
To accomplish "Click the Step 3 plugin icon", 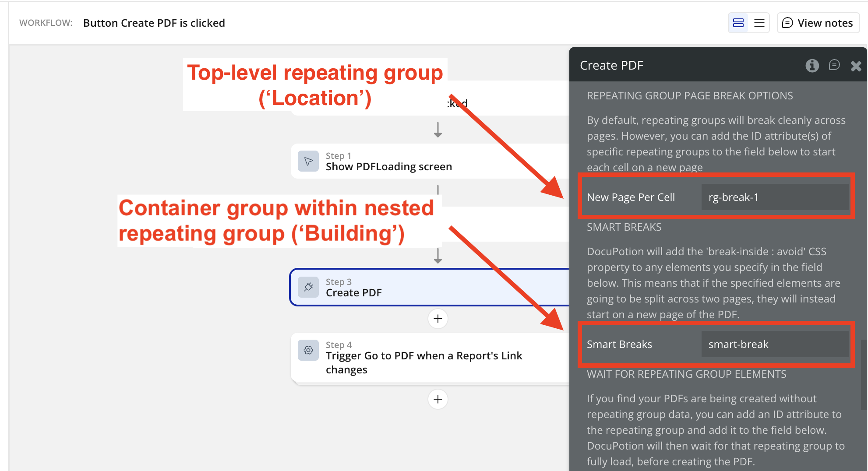I will [x=308, y=287].
